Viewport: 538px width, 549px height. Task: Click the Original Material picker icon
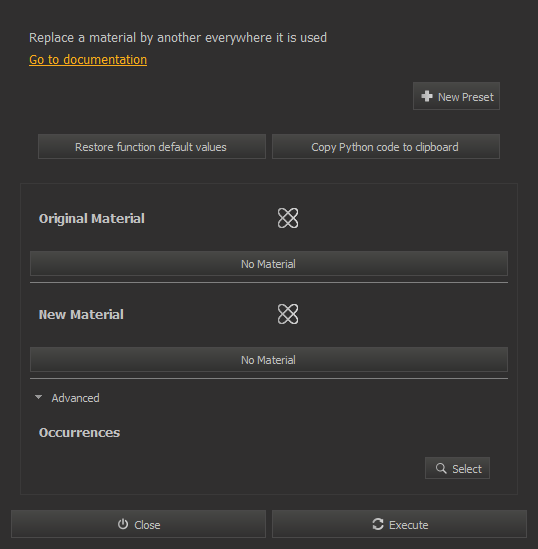point(288,218)
